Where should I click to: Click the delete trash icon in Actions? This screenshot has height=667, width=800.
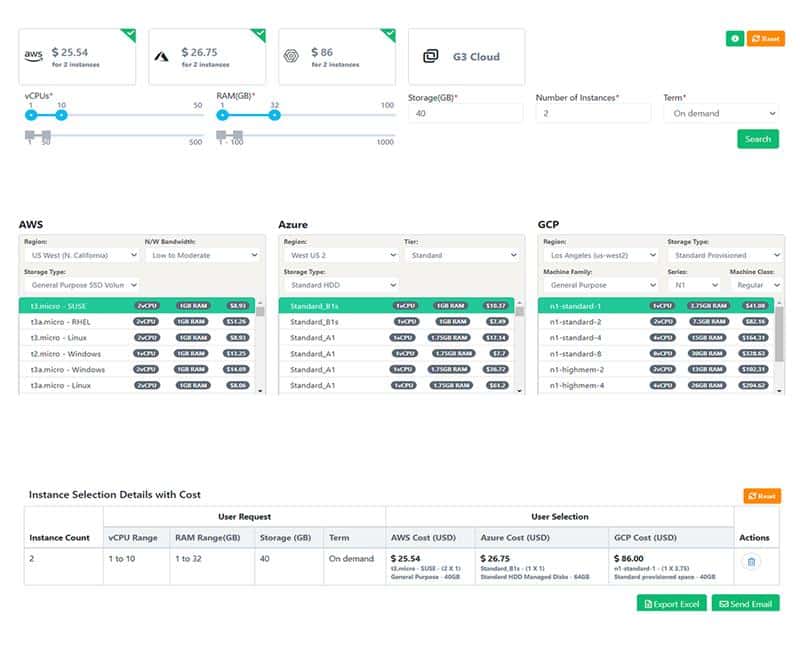[752, 562]
